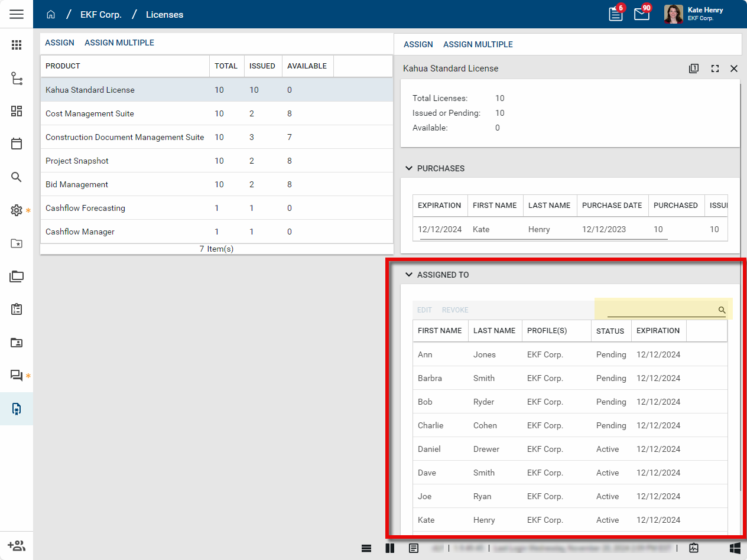The width and height of the screenshot is (747, 560).
Task: Click the add users icon
Action: 17,545
